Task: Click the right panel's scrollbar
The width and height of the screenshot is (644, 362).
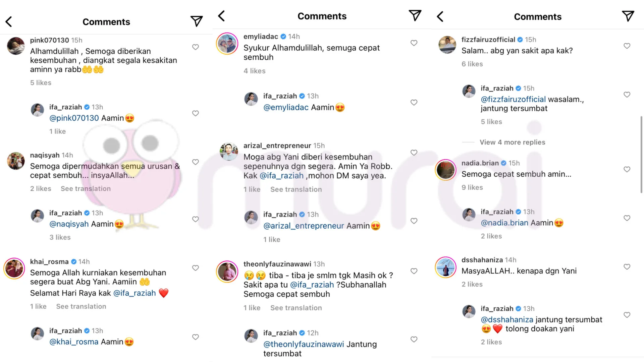Action: pyautogui.click(x=641, y=154)
